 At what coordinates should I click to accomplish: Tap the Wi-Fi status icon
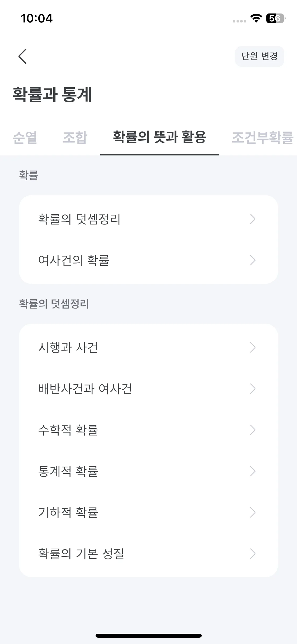pos(256,18)
